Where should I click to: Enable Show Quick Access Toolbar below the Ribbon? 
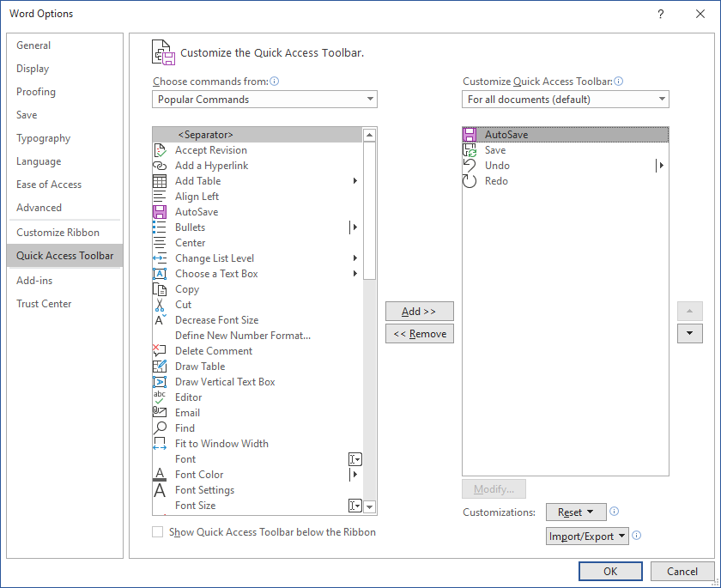158,532
